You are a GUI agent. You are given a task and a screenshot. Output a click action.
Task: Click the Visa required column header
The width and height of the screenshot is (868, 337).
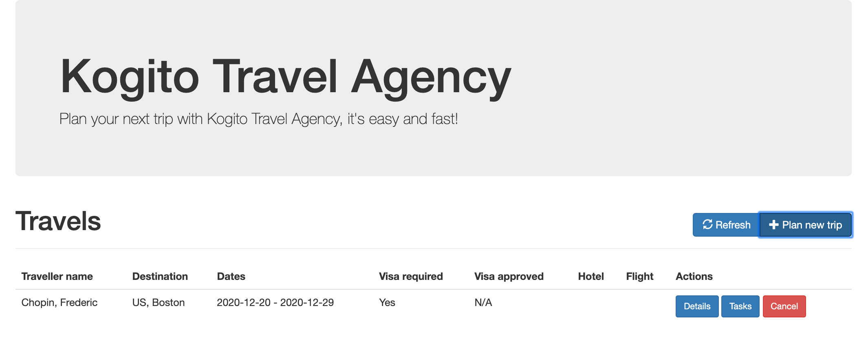click(x=410, y=276)
